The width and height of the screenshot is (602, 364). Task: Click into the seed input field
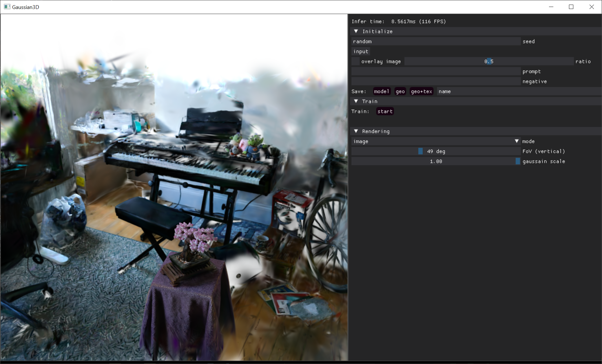point(436,41)
